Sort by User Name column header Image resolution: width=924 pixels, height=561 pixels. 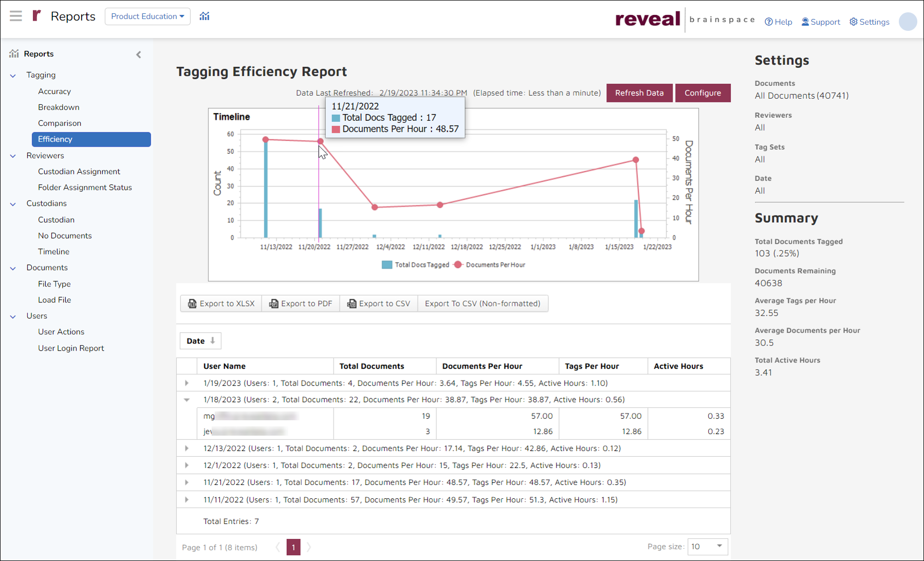coord(265,366)
